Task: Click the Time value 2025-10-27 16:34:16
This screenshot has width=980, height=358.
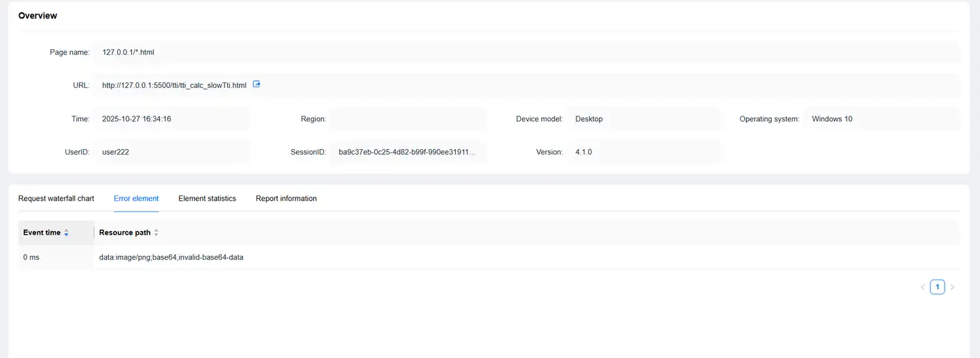Action: [136, 118]
